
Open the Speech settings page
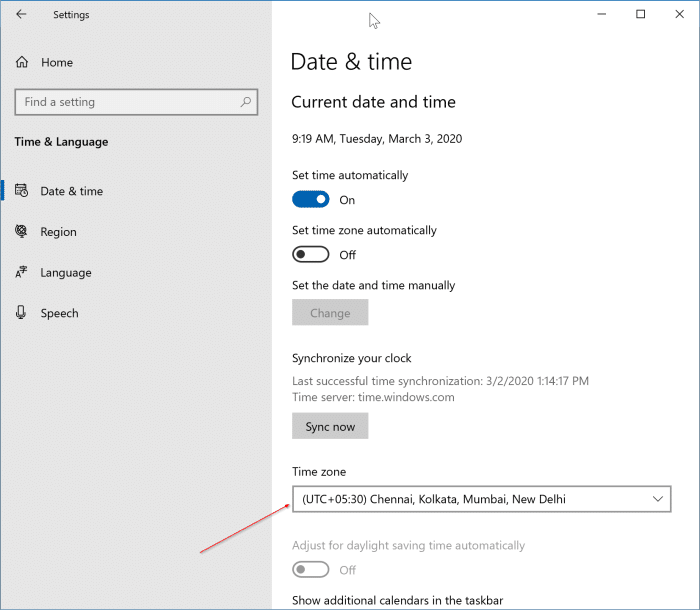click(x=59, y=313)
